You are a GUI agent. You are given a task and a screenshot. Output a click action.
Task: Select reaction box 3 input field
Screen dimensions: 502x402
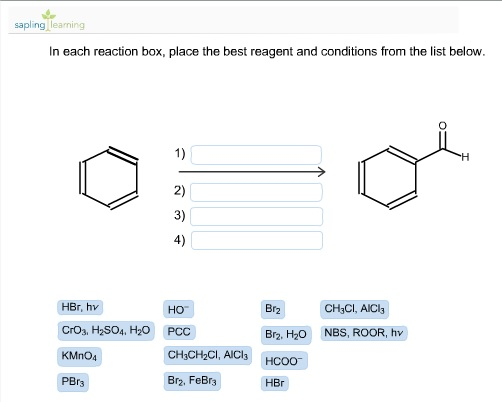(x=257, y=216)
